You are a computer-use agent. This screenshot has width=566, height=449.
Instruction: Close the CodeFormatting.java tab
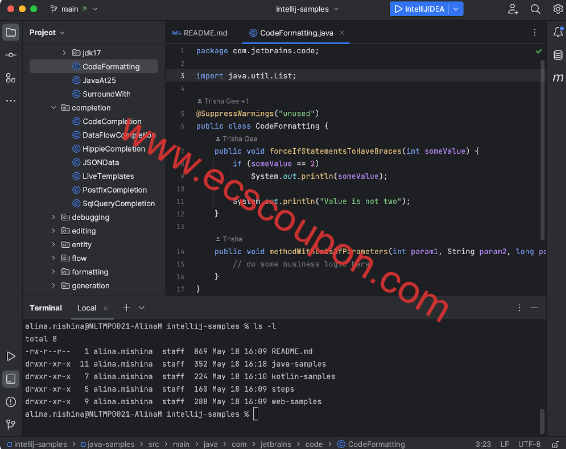point(341,33)
